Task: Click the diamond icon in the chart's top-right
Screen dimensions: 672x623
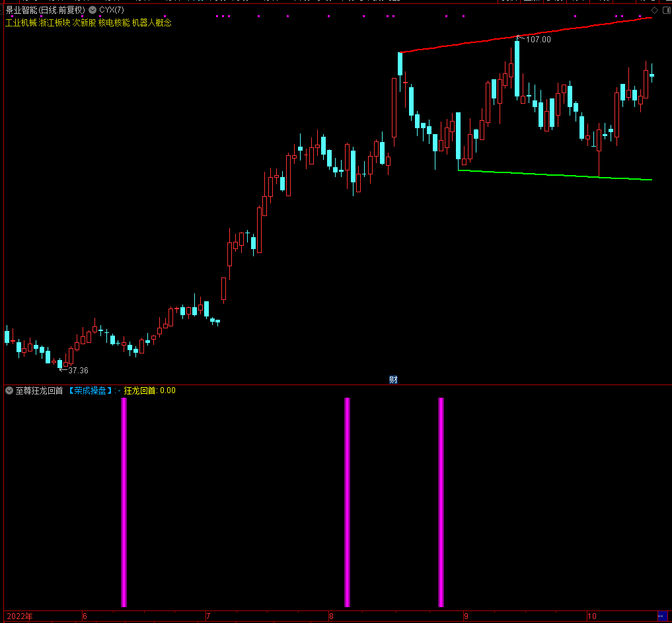Action: [x=654, y=11]
